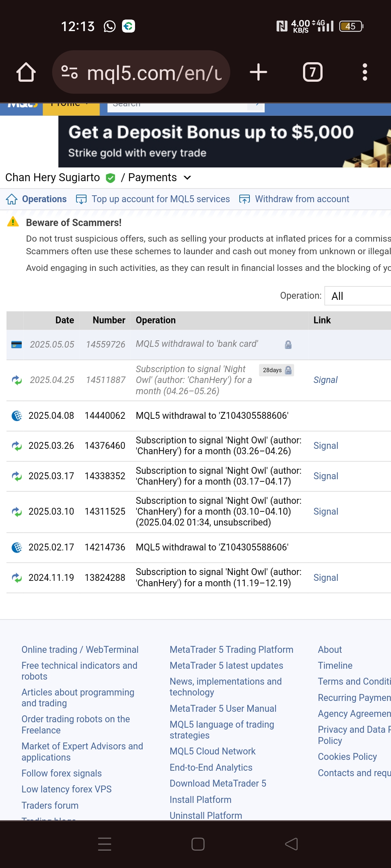Open Install Platform link
Image resolution: width=391 pixels, height=868 pixels.
(201, 800)
